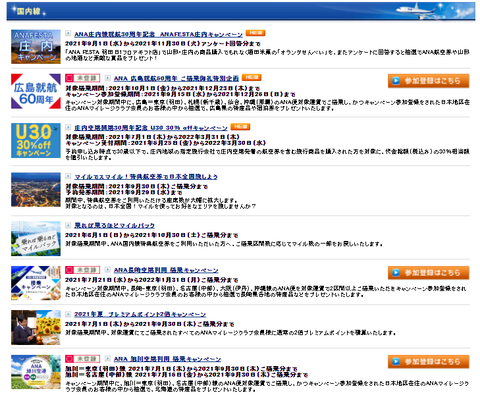Click the 乗れば乗るほどマイルバック bridge thumbnail
The height and width of the screenshot is (397, 480).
(36, 238)
